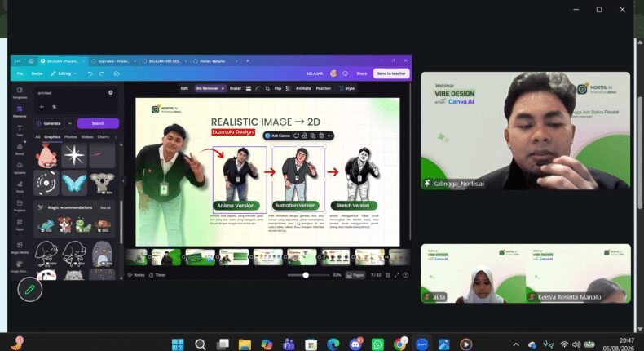Viewport: 644px width, 351px height.
Task: Open the Text panel in the Canva sidebar
Action: point(20,130)
